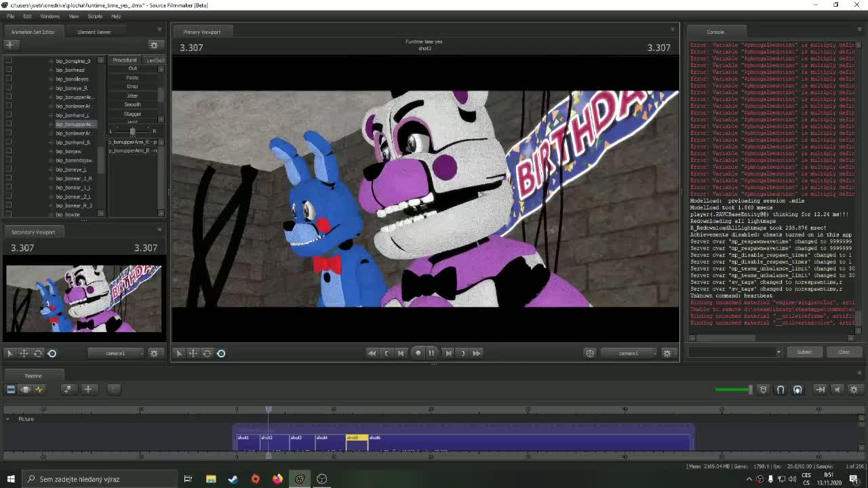Click the timeline jump-to-end arrow icon
This screenshot has width=868, height=488.
pos(820,390)
